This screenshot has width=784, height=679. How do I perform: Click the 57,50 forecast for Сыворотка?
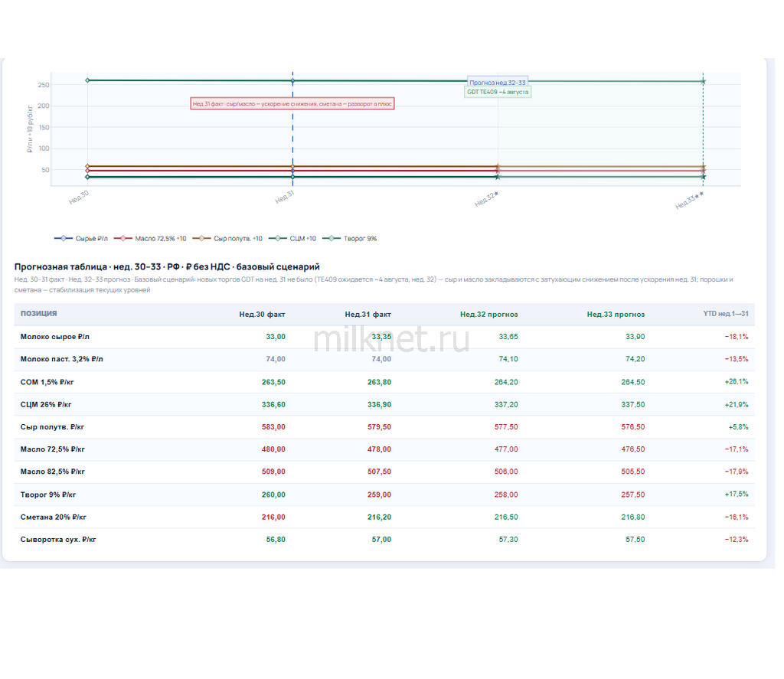coord(635,540)
